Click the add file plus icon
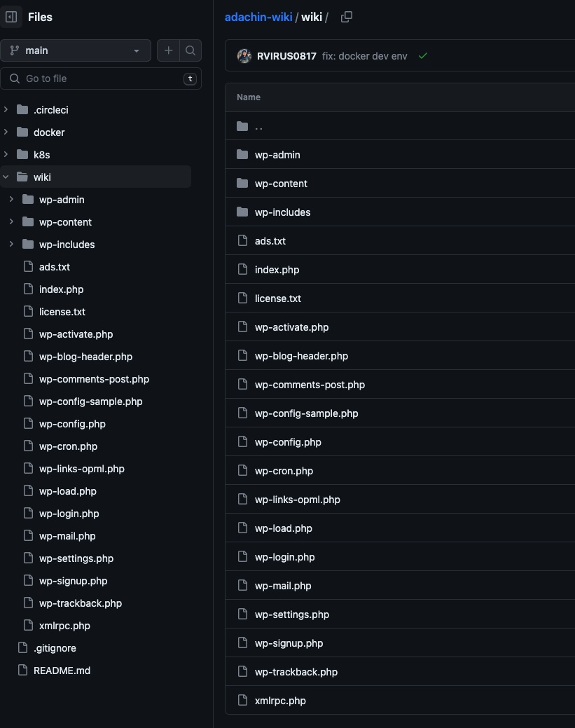 click(168, 50)
